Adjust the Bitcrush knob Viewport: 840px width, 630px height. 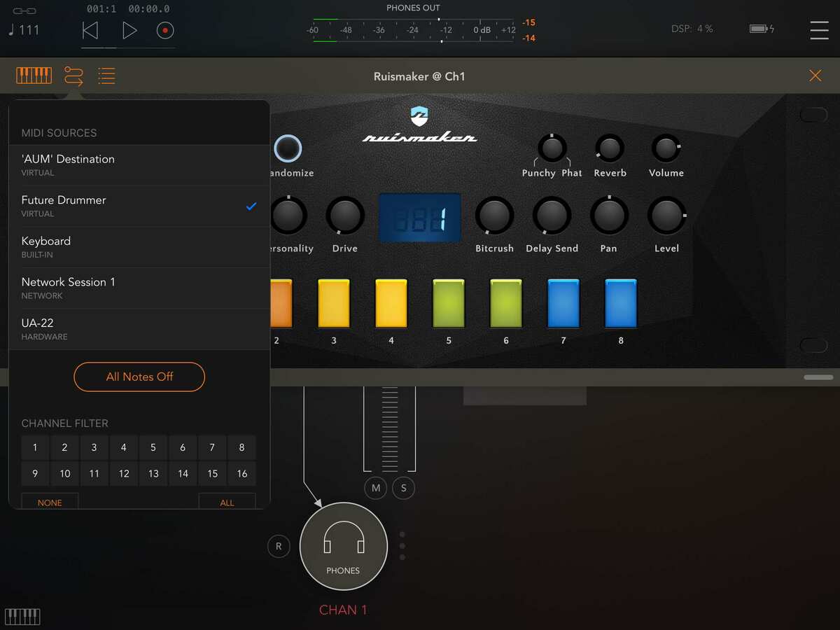pyautogui.click(x=494, y=216)
